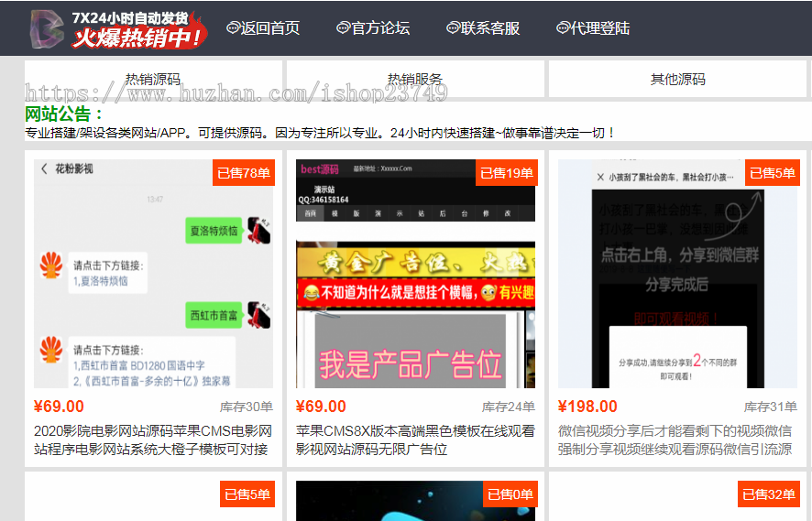Click the chat bubble icon before 返回首页
812x521 pixels.
(x=233, y=28)
